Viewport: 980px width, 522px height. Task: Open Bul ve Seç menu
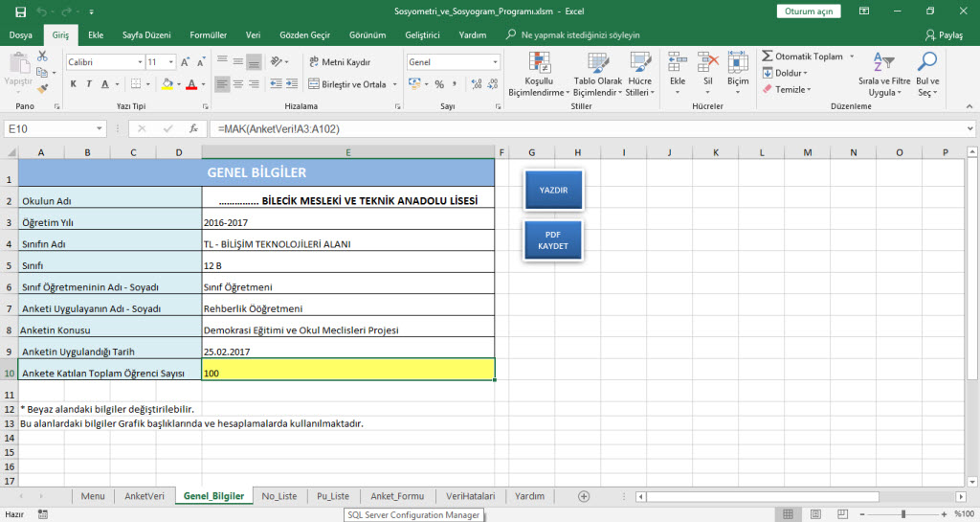pyautogui.click(x=927, y=75)
